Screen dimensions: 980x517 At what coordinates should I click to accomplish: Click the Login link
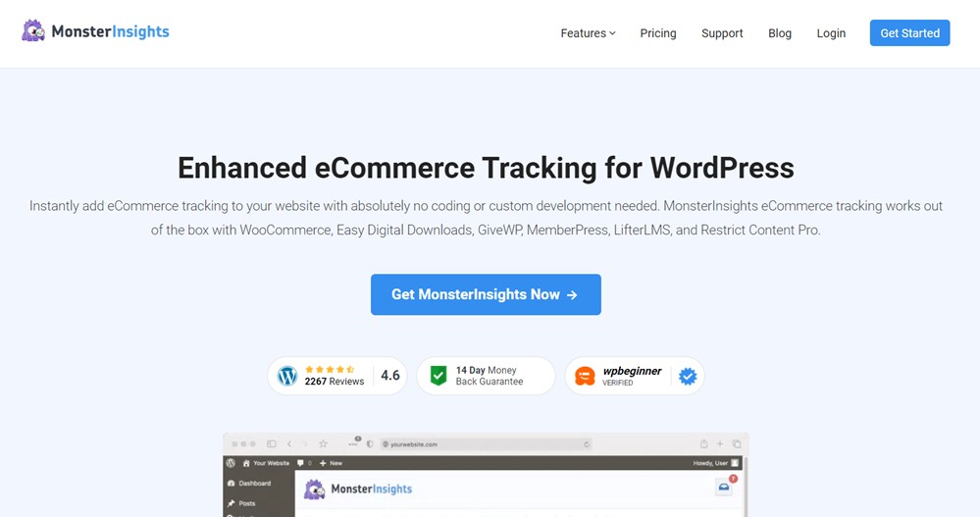click(x=831, y=33)
